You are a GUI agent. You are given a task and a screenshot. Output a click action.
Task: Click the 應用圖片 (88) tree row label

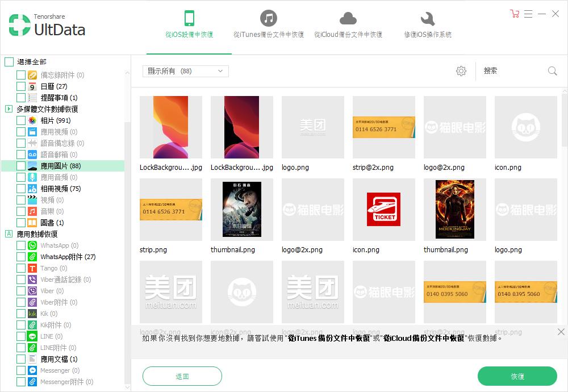61,166
